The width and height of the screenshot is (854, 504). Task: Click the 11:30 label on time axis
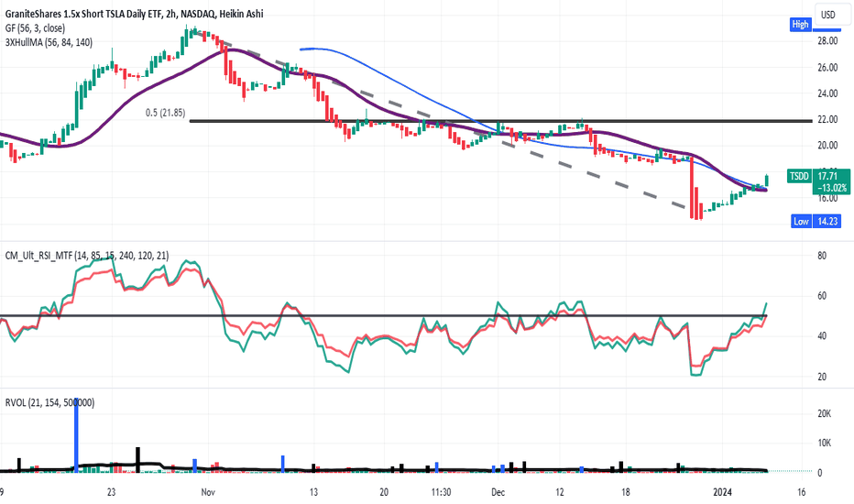(441, 492)
